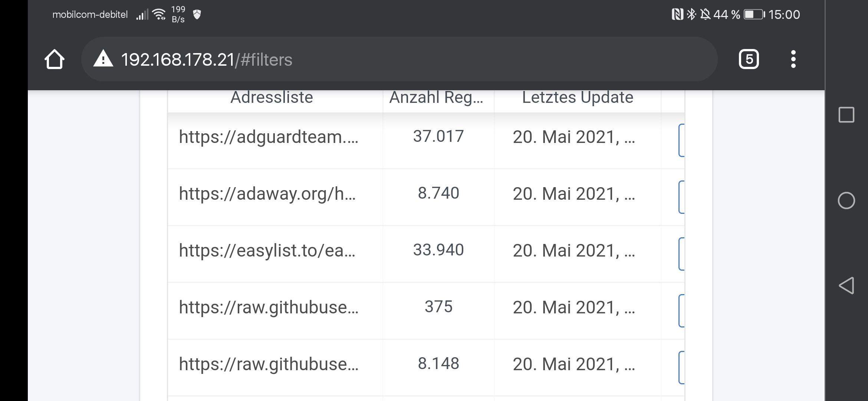Open the https://adguardteam.... list link

tap(269, 137)
